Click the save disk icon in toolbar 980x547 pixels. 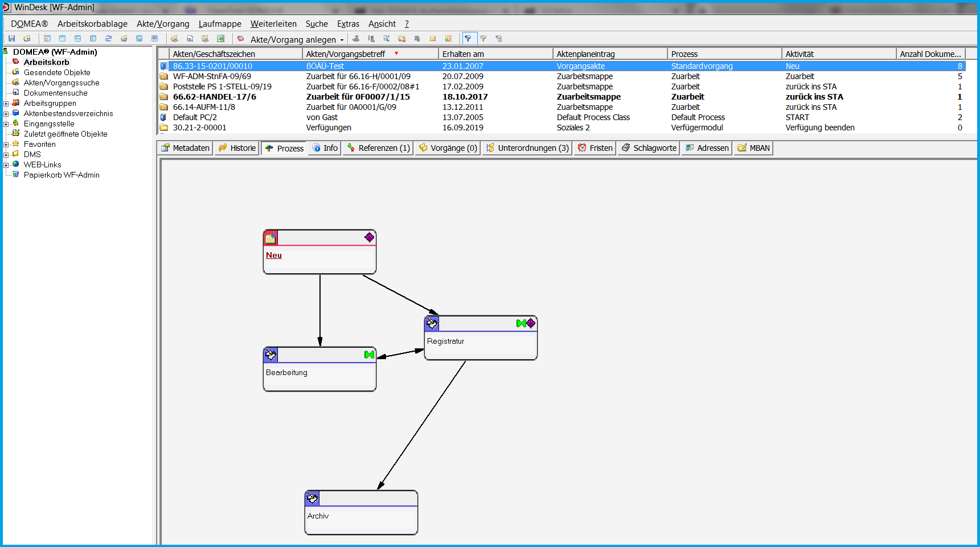pos(11,39)
